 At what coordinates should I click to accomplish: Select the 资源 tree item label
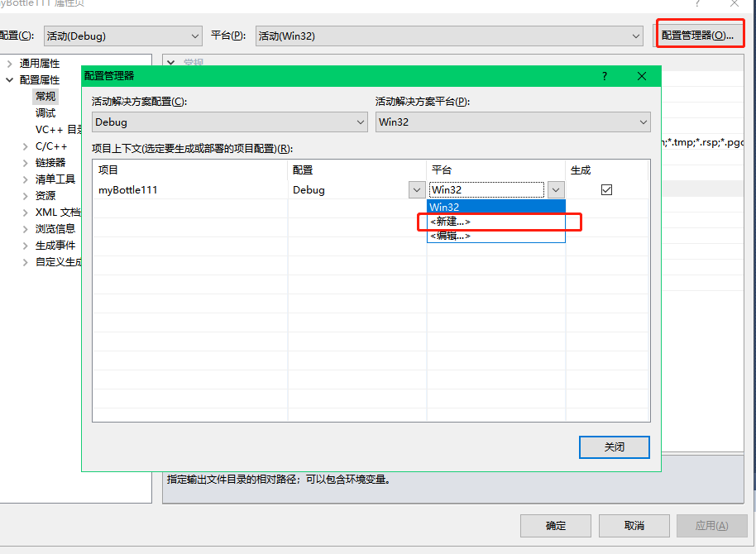(45, 196)
